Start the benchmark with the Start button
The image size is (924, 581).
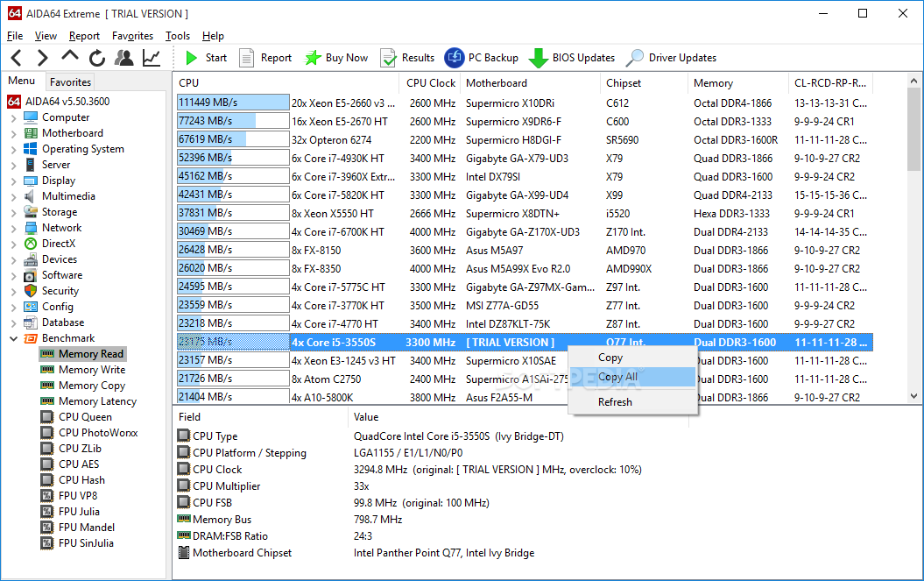[206, 58]
